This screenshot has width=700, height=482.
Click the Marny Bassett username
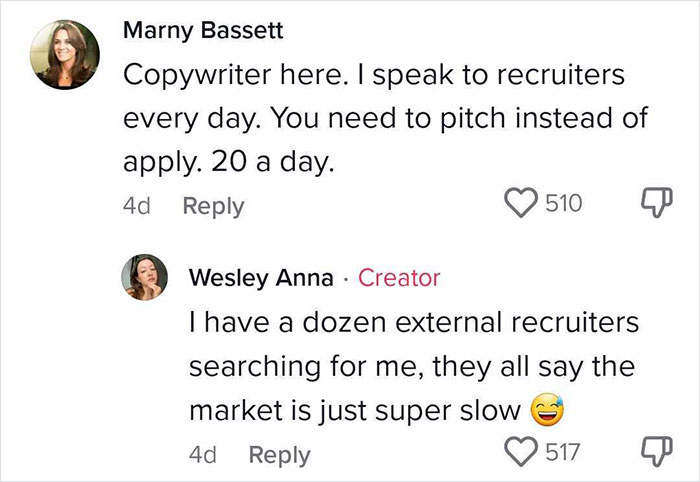(x=203, y=31)
